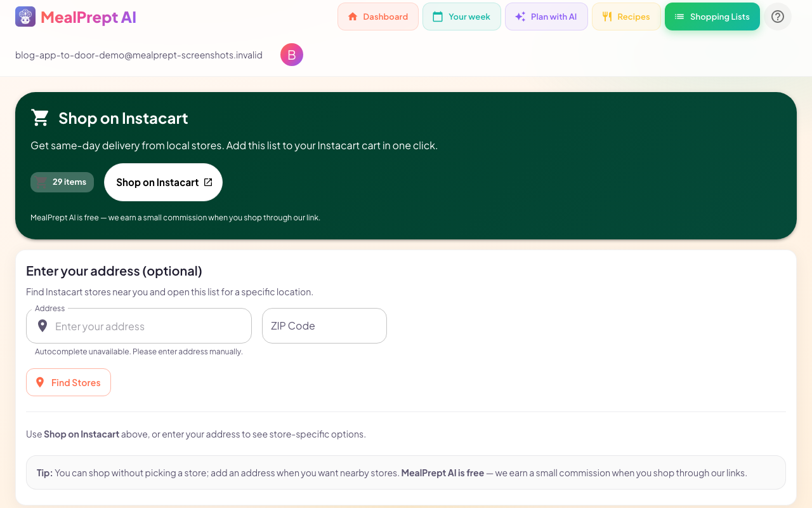Click the 'Get same-day delivery' description text
Viewport: 812px width, 508px height.
[x=234, y=145]
